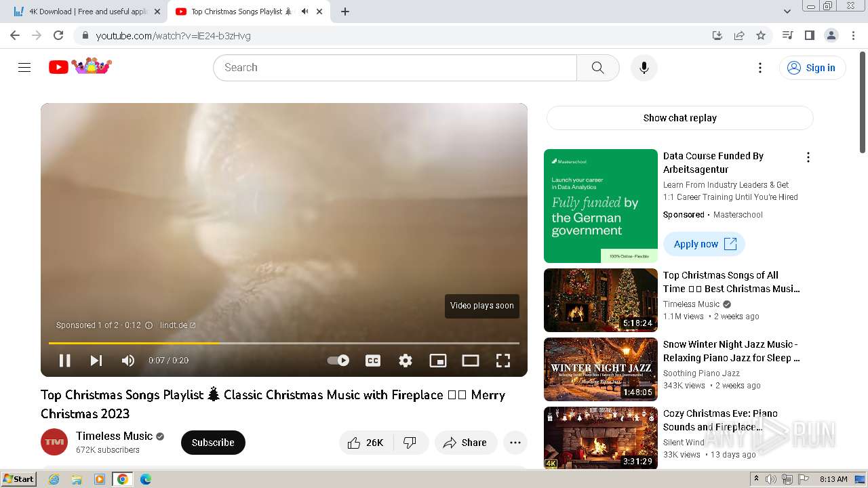Skip to next video
Screen dimensions: 868x488
tap(96, 361)
